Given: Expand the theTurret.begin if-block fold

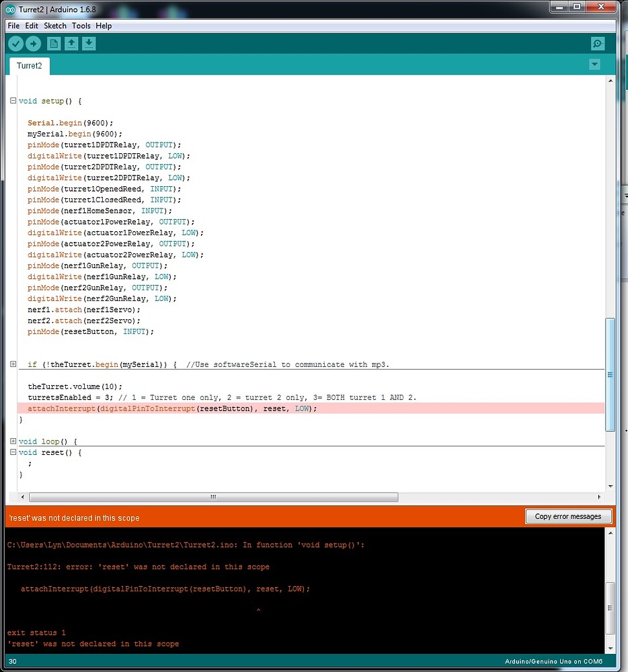Looking at the screenshot, I should pyautogui.click(x=13, y=364).
